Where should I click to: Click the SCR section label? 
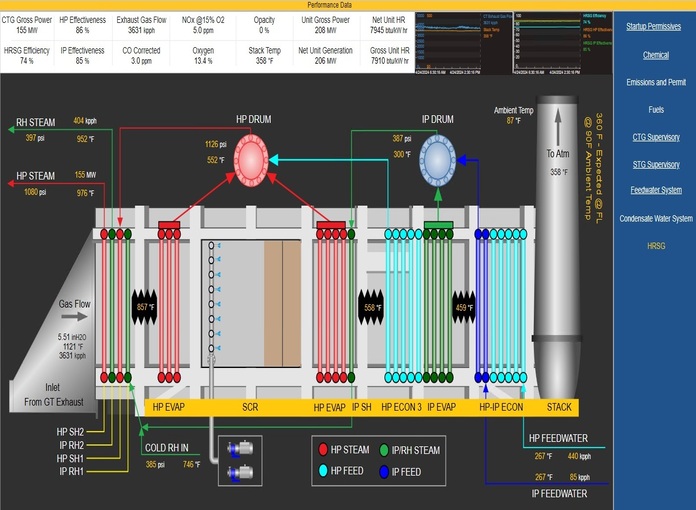250,407
